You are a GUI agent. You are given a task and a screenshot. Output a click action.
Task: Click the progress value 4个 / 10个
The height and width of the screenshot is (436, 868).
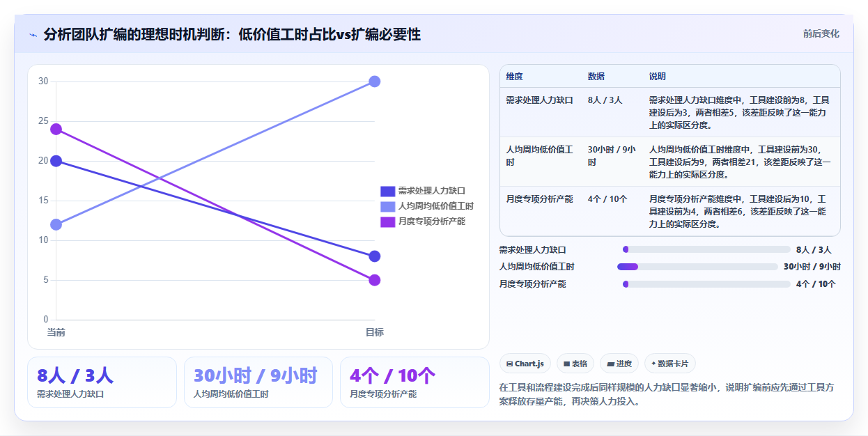click(816, 284)
